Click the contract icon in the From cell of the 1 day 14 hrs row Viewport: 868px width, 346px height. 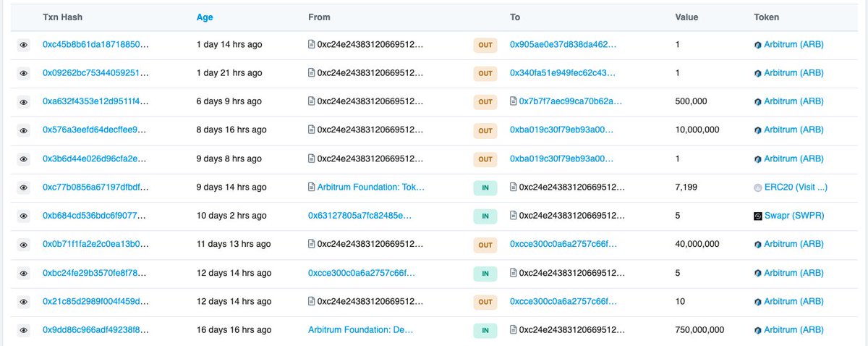point(312,44)
